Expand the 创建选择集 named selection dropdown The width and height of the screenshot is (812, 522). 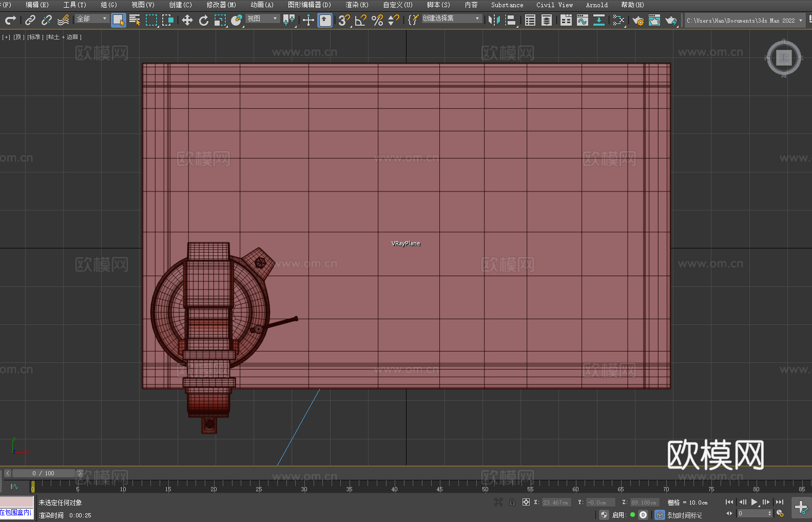click(452, 18)
